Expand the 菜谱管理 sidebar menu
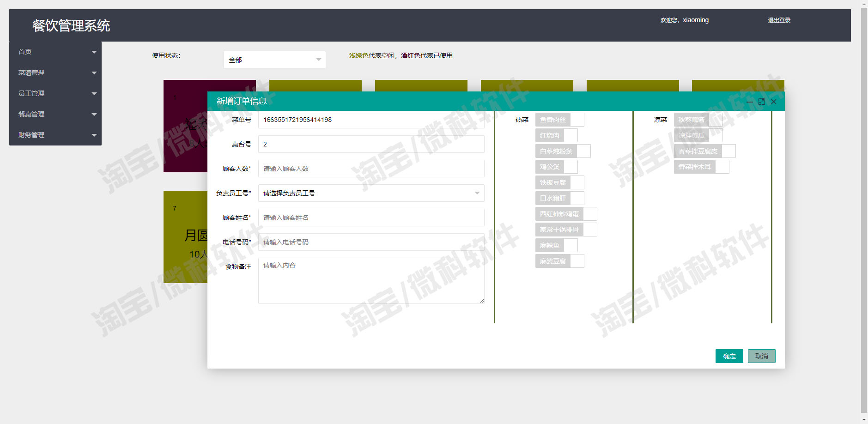The height and width of the screenshot is (424, 868). (x=55, y=73)
